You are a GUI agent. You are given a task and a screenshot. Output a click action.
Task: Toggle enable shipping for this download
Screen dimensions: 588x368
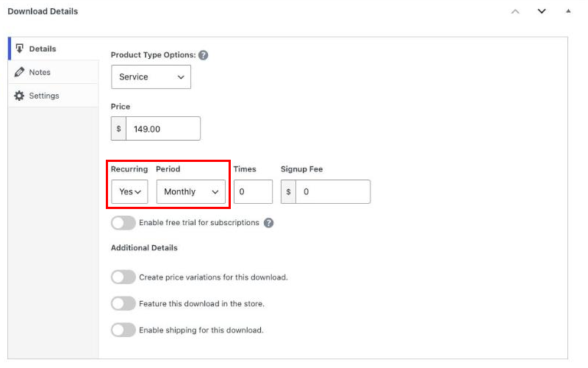coord(123,330)
